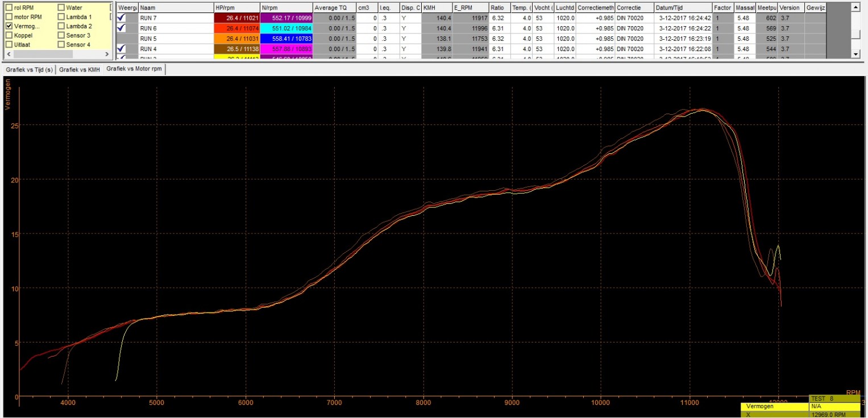Click the Average TQ column header
This screenshot has height=418, width=868.
coord(334,8)
